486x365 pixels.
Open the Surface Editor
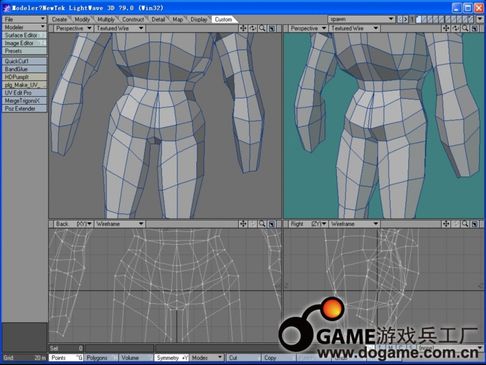coord(24,35)
